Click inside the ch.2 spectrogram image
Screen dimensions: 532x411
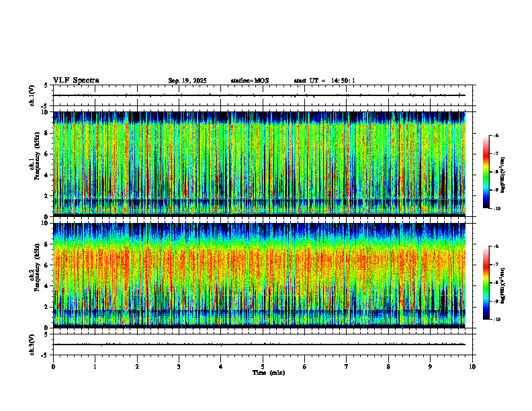[259, 275]
